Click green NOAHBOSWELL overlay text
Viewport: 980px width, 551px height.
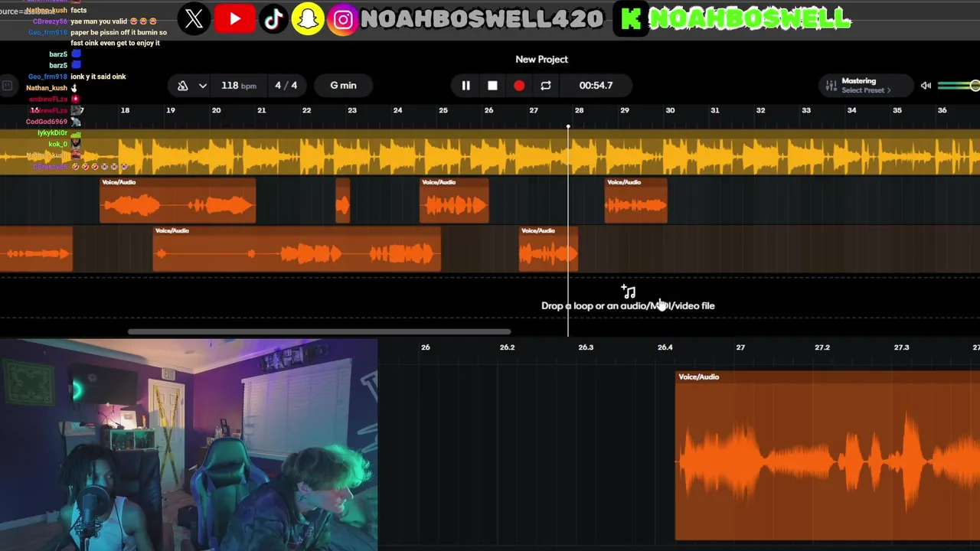point(750,20)
